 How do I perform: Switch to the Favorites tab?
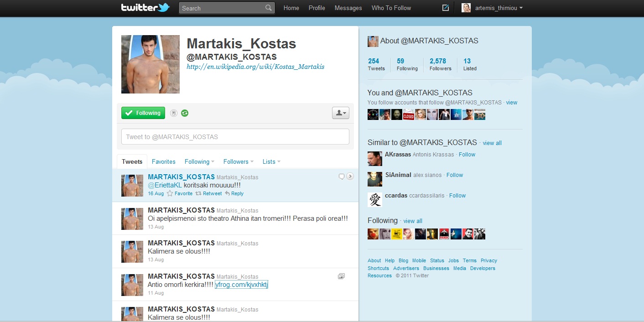tap(164, 161)
